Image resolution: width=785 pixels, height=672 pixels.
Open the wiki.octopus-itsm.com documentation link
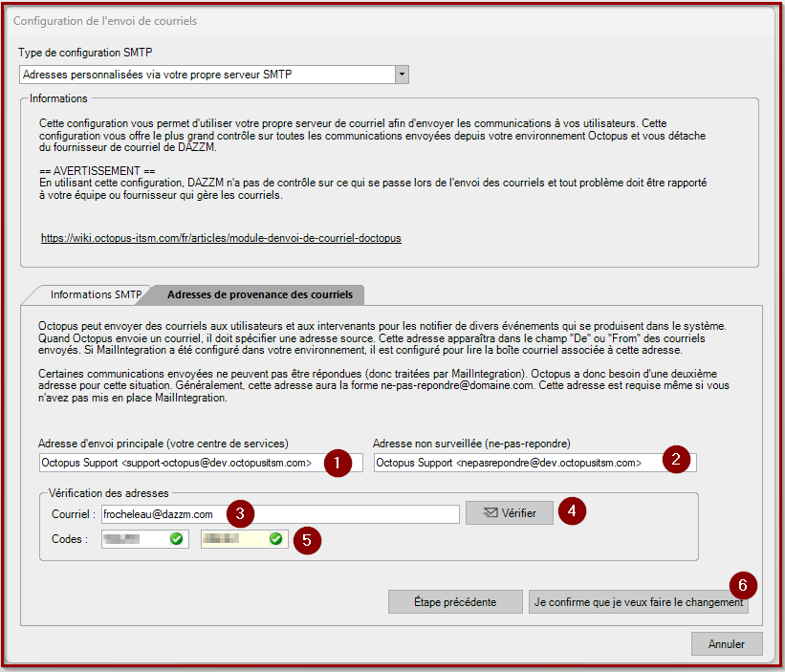(221, 238)
